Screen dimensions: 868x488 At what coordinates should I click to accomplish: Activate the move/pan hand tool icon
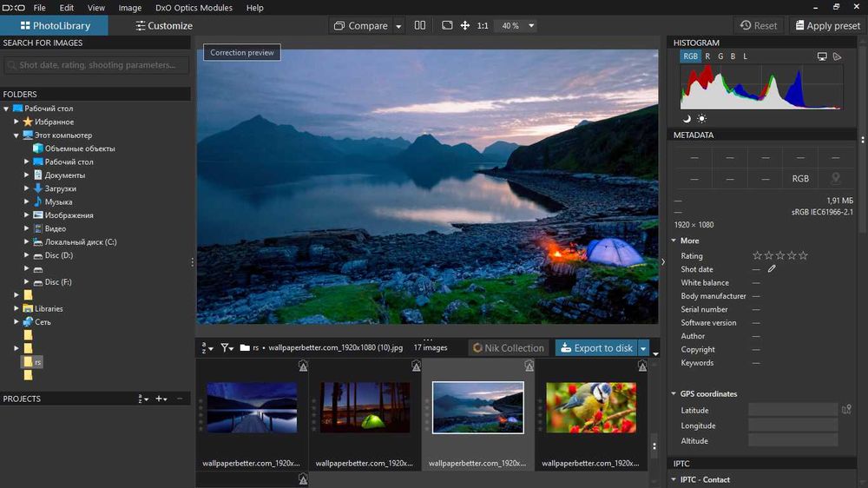[x=465, y=26]
